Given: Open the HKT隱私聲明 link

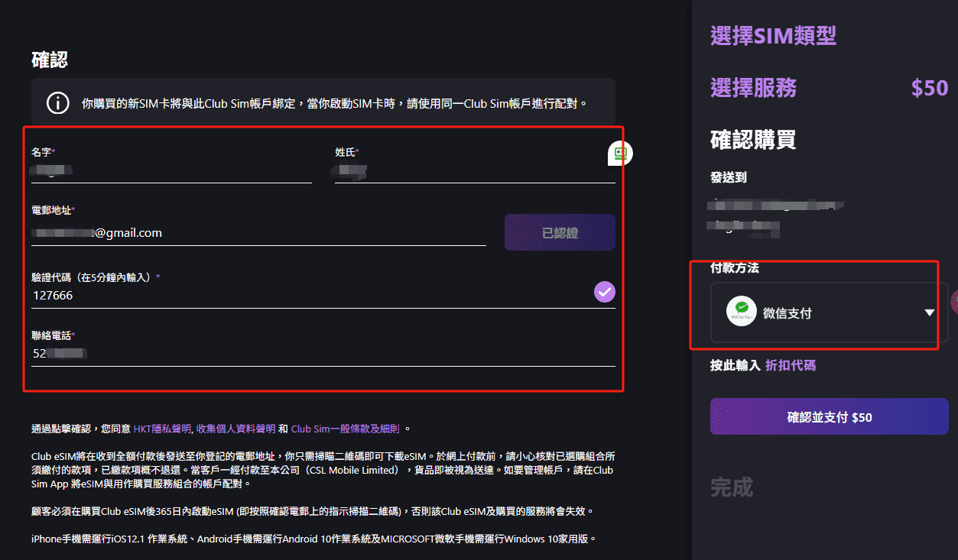Looking at the screenshot, I should coord(161,429).
